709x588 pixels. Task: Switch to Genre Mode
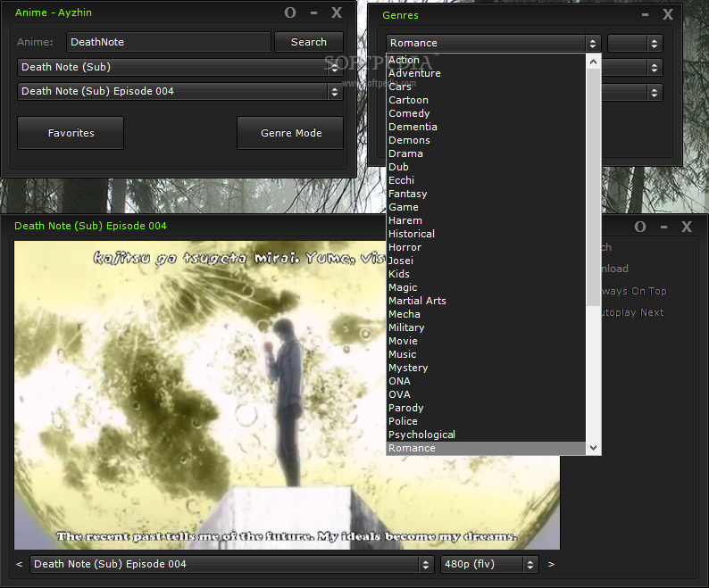[290, 133]
